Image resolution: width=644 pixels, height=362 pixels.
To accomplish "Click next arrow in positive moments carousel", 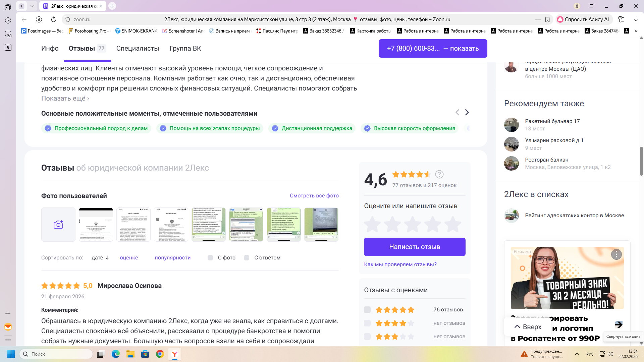I will [467, 112].
